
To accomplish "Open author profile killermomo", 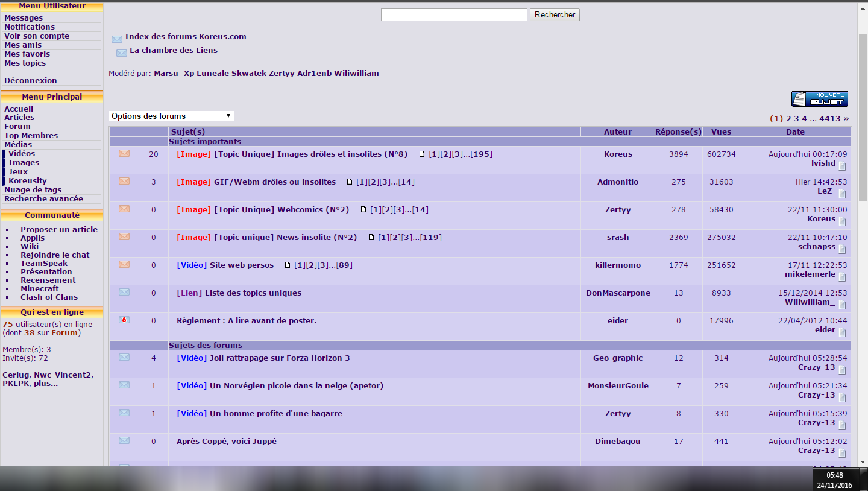I will point(618,265).
